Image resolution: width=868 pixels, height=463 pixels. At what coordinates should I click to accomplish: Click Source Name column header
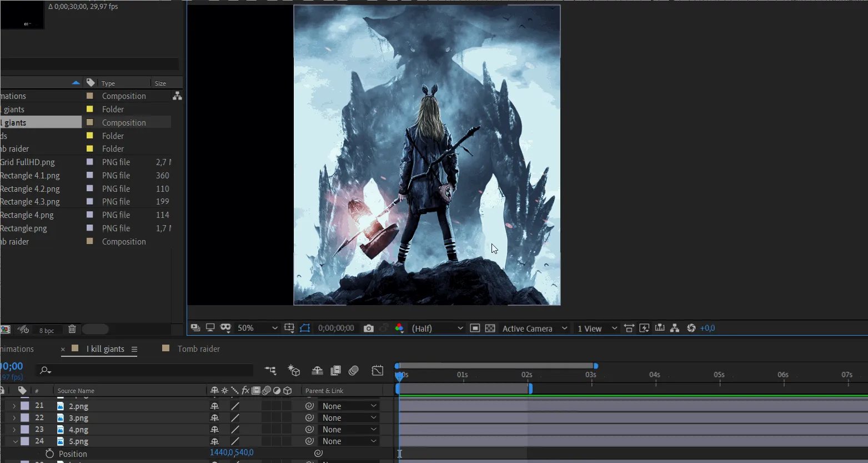coord(76,391)
